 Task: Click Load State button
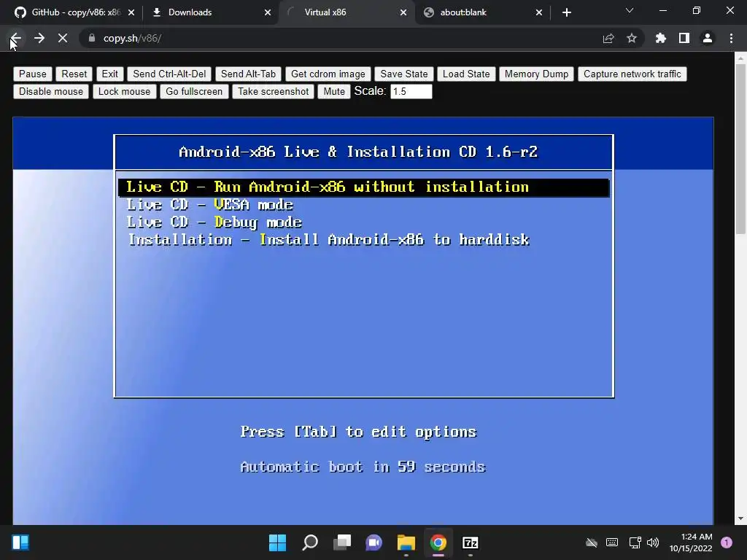click(x=466, y=74)
